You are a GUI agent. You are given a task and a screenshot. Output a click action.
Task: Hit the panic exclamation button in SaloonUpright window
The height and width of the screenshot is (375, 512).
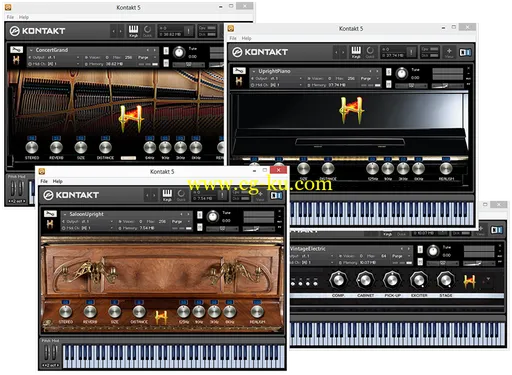click(222, 195)
